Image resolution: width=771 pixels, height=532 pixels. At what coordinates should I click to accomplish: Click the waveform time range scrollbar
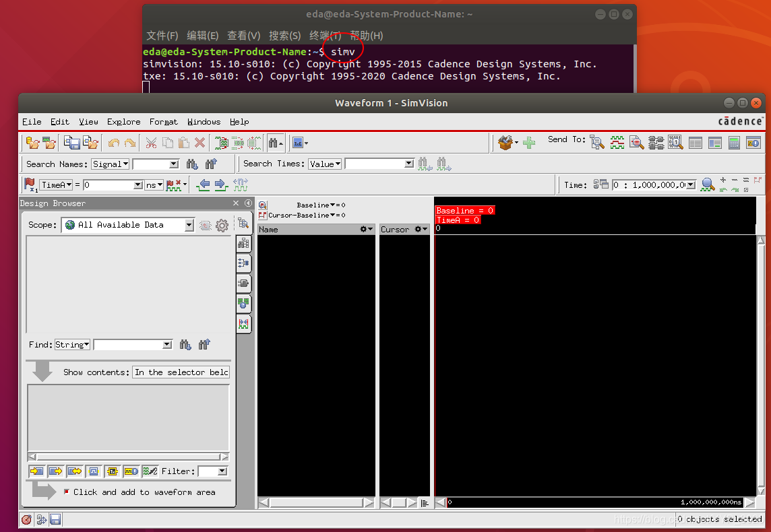tap(595, 502)
